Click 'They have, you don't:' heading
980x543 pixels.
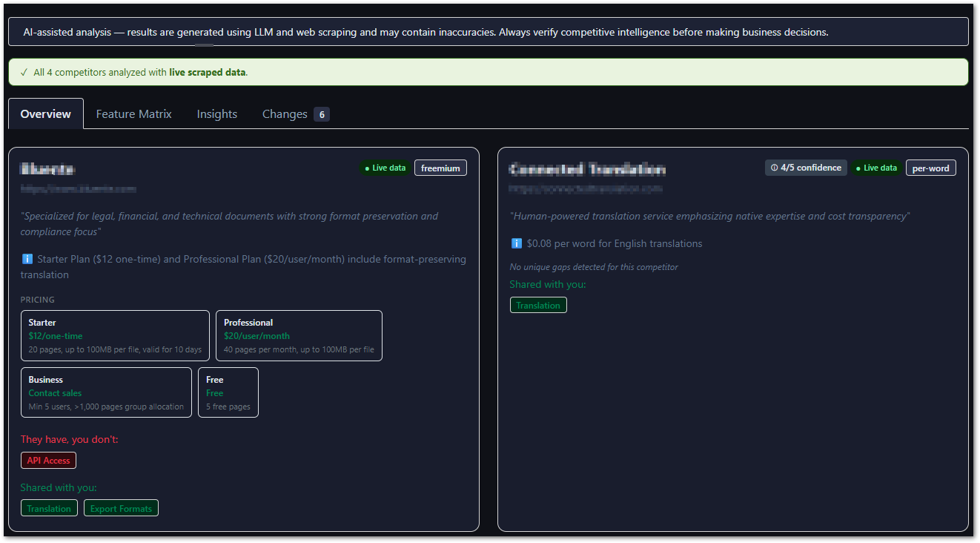(70, 439)
